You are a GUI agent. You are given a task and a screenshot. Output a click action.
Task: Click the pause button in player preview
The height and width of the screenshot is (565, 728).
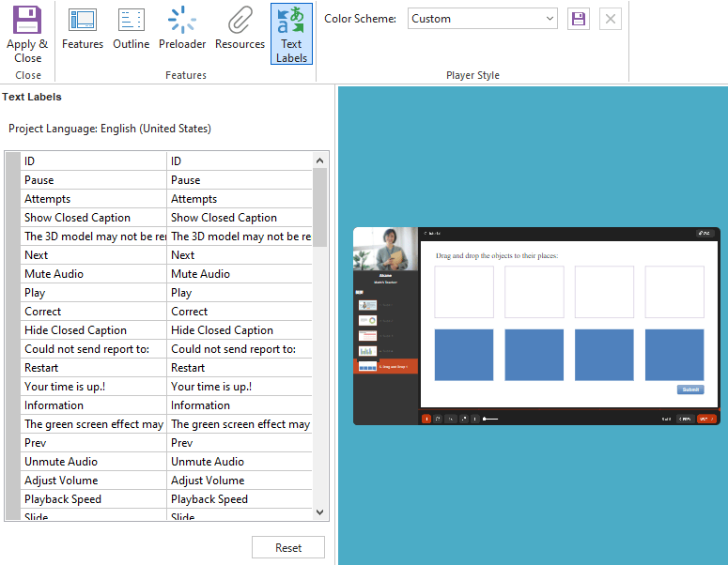426,419
